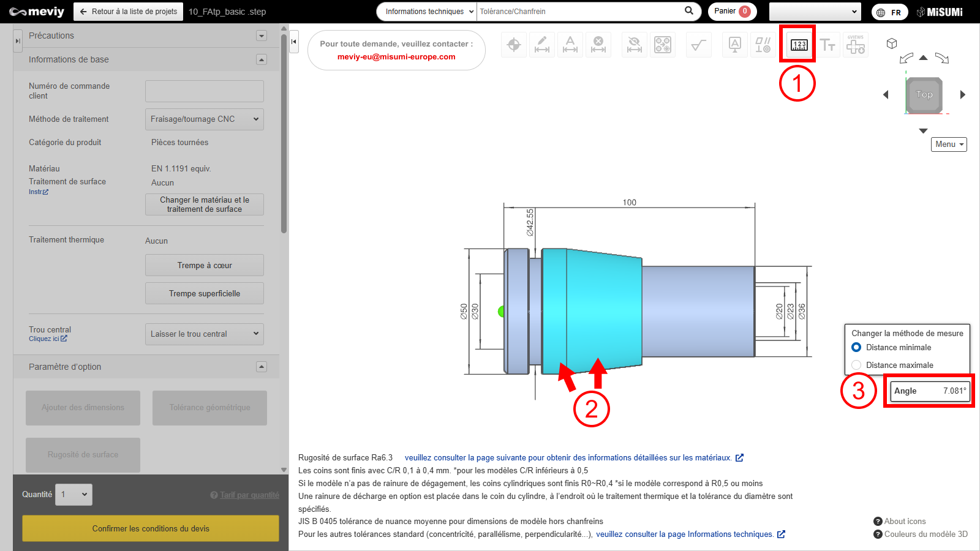This screenshot has width=980, height=551.
Task: Click Confirmer les conditions du devis
Action: [151, 528]
